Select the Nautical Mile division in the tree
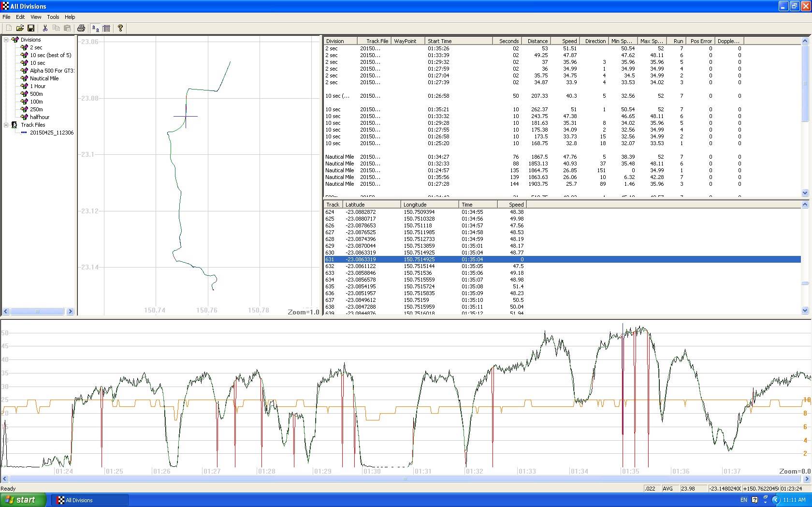The image size is (812, 507). [43, 78]
